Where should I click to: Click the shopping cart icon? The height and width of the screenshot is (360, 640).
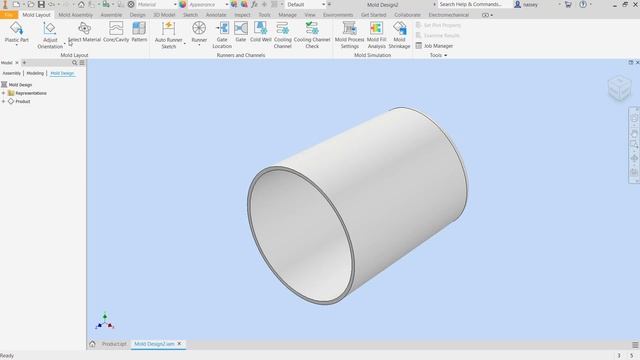(568, 4)
